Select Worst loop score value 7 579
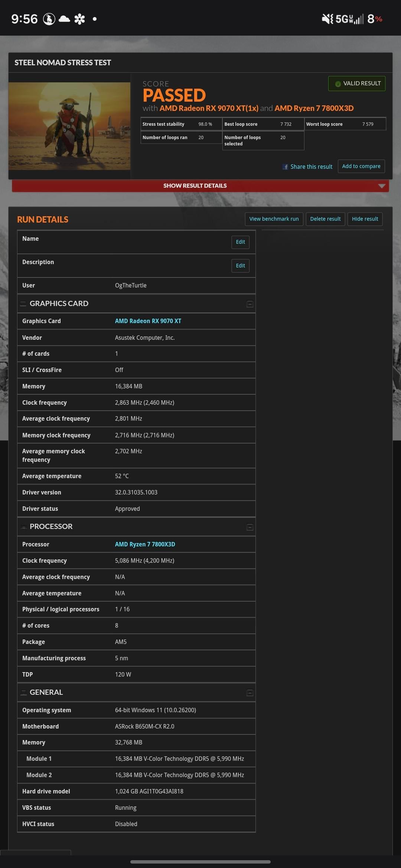This screenshot has width=401, height=868. (368, 124)
